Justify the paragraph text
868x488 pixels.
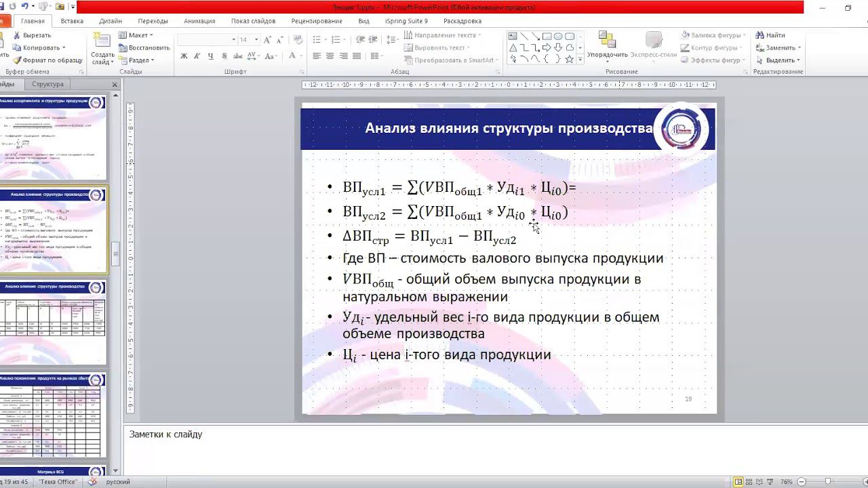[357, 56]
